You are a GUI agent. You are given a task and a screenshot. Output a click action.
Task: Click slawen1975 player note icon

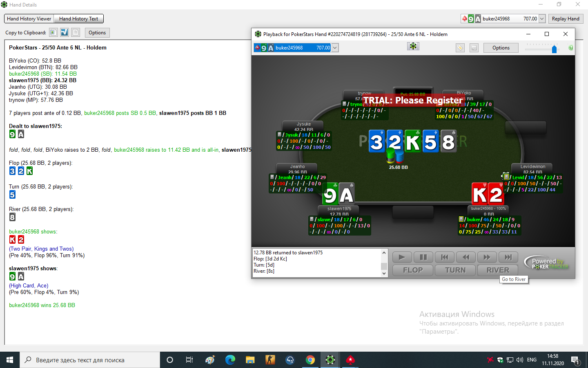tap(312, 219)
